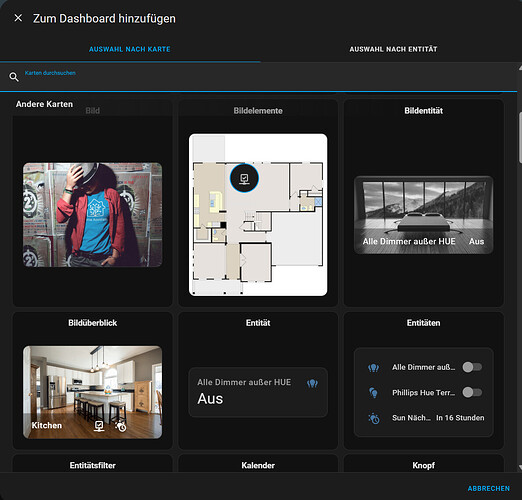
Task: Click the Bildüberblick card title
Action: [x=93, y=323]
